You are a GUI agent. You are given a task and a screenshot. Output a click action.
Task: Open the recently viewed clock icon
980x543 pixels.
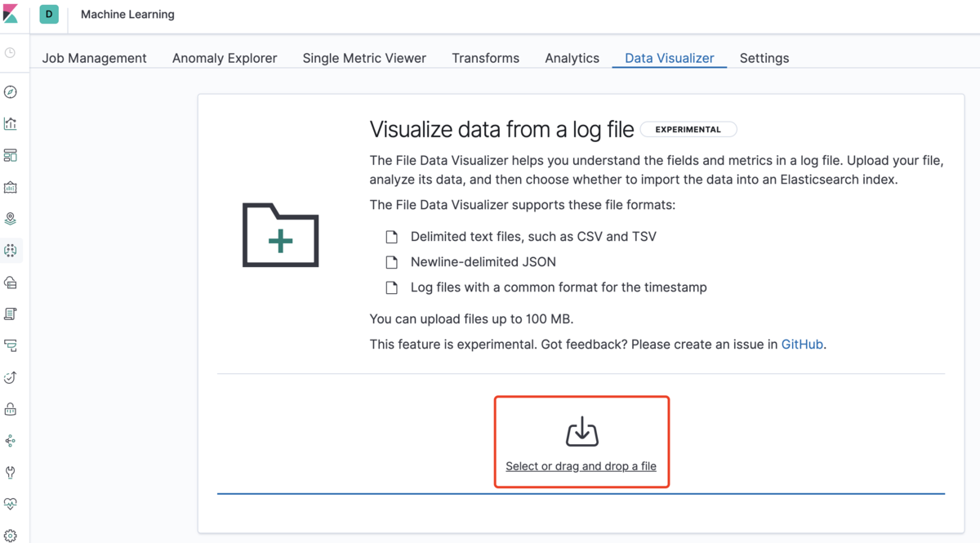(x=11, y=53)
